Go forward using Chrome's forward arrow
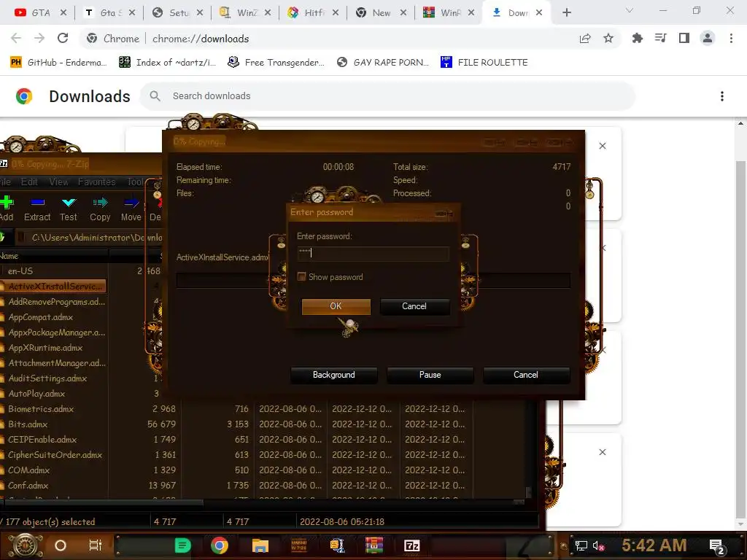This screenshot has height=560, width=747. (x=39, y=38)
